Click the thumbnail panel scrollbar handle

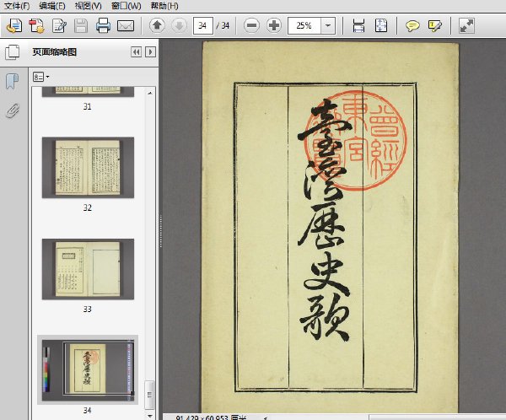point(149,396)
